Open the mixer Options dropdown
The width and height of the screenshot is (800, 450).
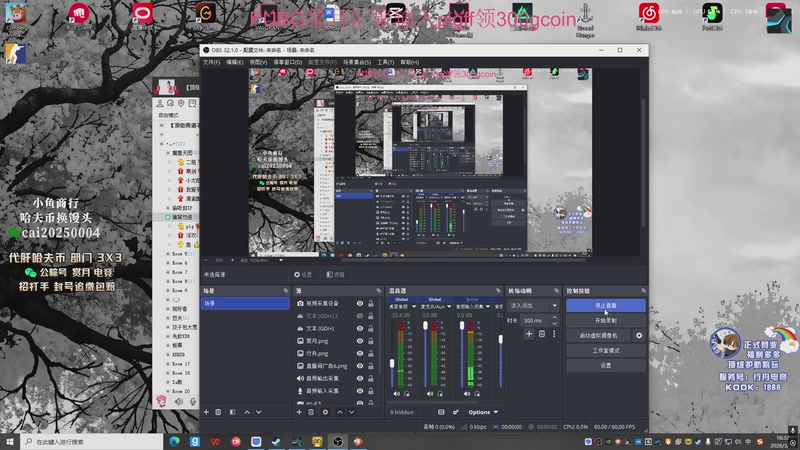click(483, 412)
